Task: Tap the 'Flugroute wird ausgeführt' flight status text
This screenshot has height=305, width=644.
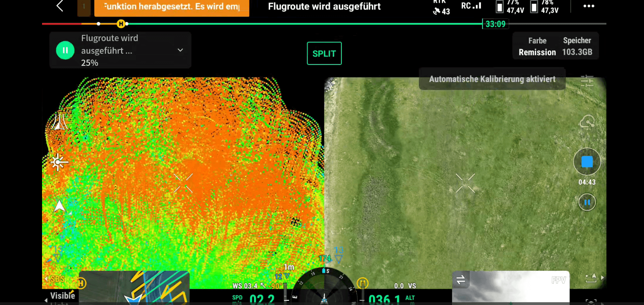Action: tap(324, 6)
